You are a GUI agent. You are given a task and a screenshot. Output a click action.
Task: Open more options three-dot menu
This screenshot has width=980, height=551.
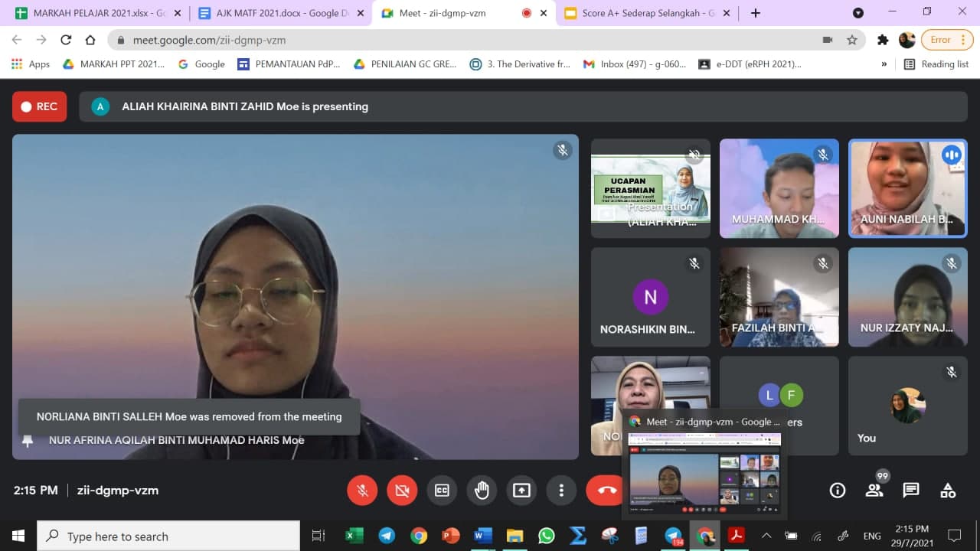point(561,491)
